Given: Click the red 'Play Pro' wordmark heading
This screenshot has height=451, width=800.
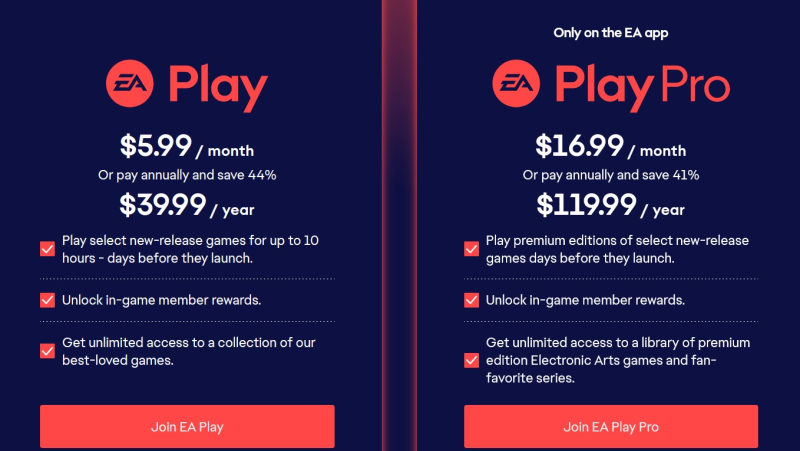Looking at the screenshot, I should tap(642, 88).
